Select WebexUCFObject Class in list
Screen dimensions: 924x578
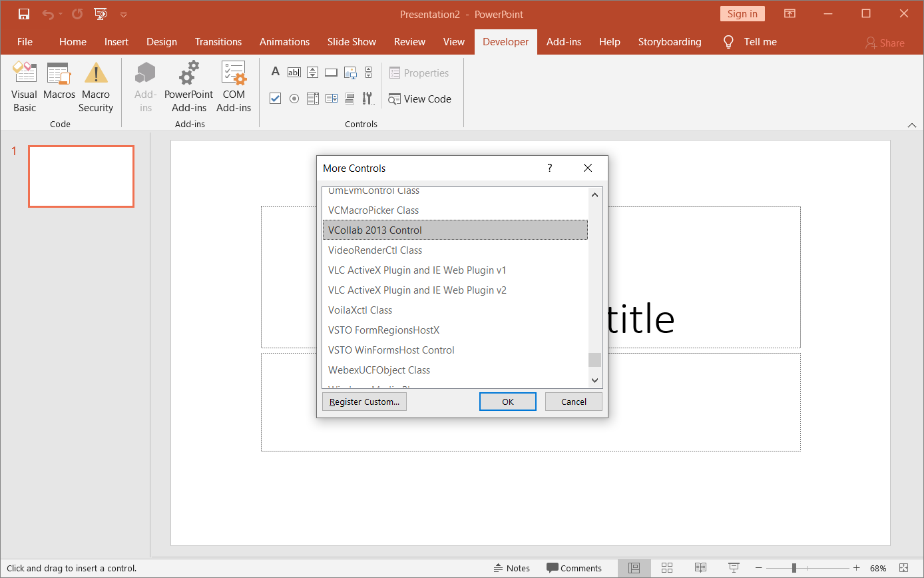[455, 370]
